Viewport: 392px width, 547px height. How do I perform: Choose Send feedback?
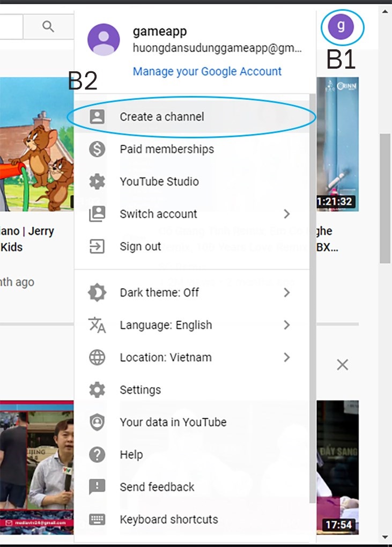[x=192, y=487]
